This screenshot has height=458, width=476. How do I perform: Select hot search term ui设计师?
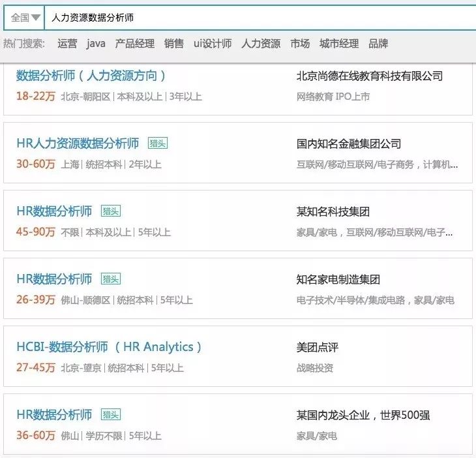point(213,44)
